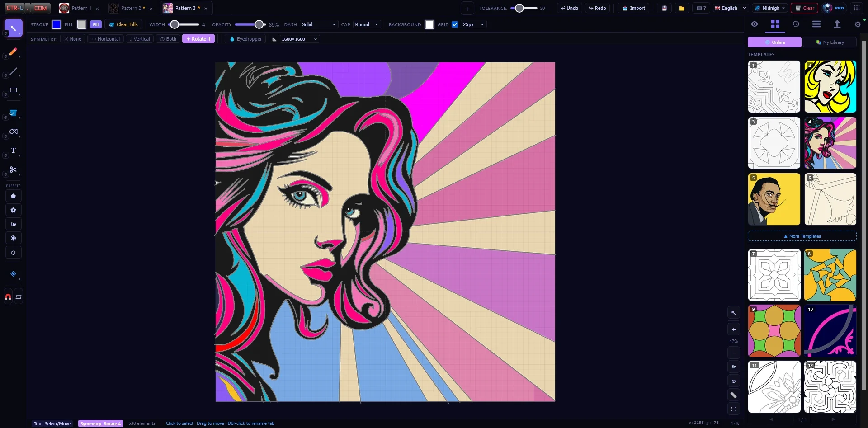Viewport: 868px width, 428px height.
Task: Select the pencil drawing tool
Action: tap(13, 52)
